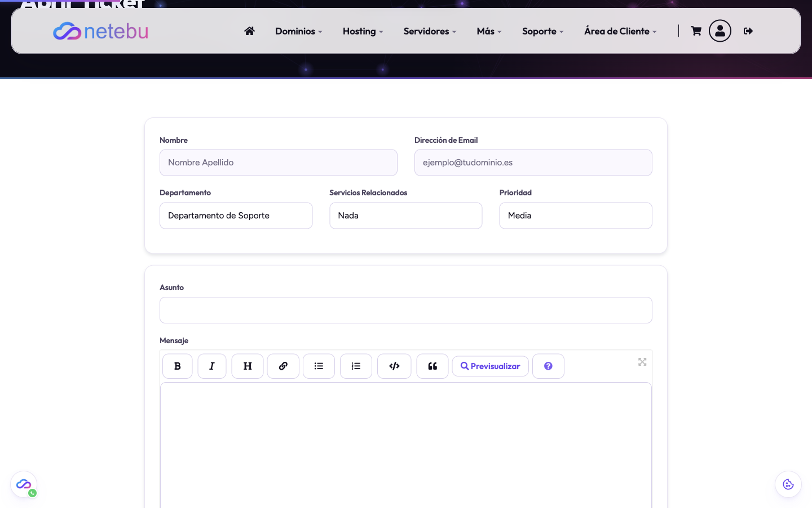
Task: Open the Hosting menu
Action: (363, 31)
